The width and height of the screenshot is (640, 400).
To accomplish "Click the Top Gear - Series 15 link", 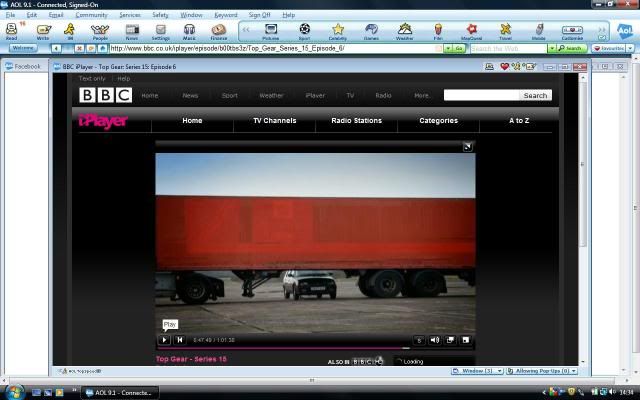I will point(191,359).
